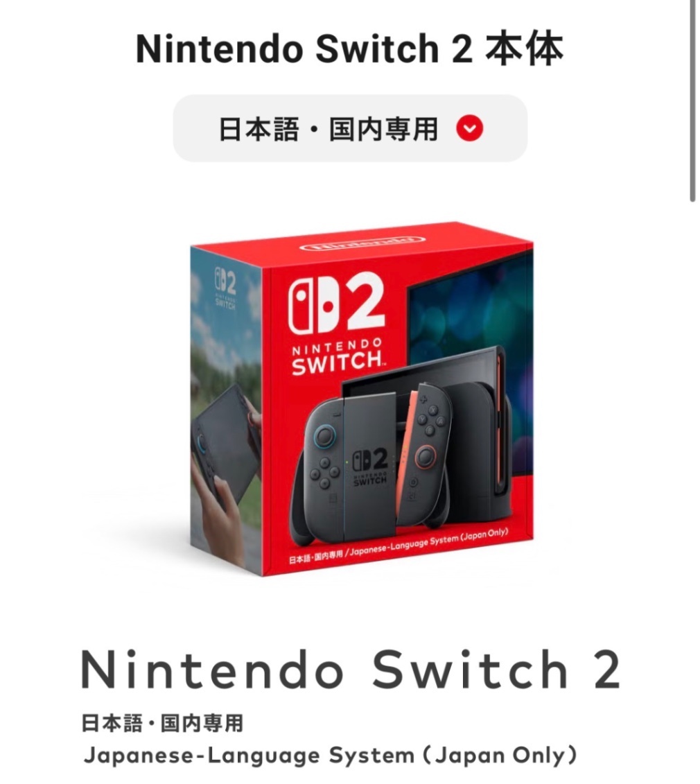Click the Japanese-Language System (Japan Only) text
Image resolution: width=700 pixels, height=784 pixels.
pos(330,756)
